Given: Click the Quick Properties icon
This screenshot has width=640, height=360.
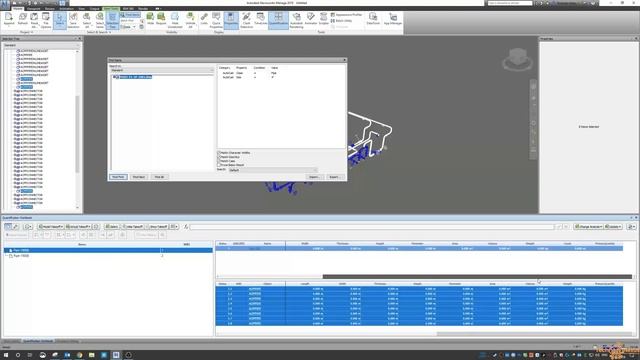Looking at the screenshot, I should [x=216, y=19].
